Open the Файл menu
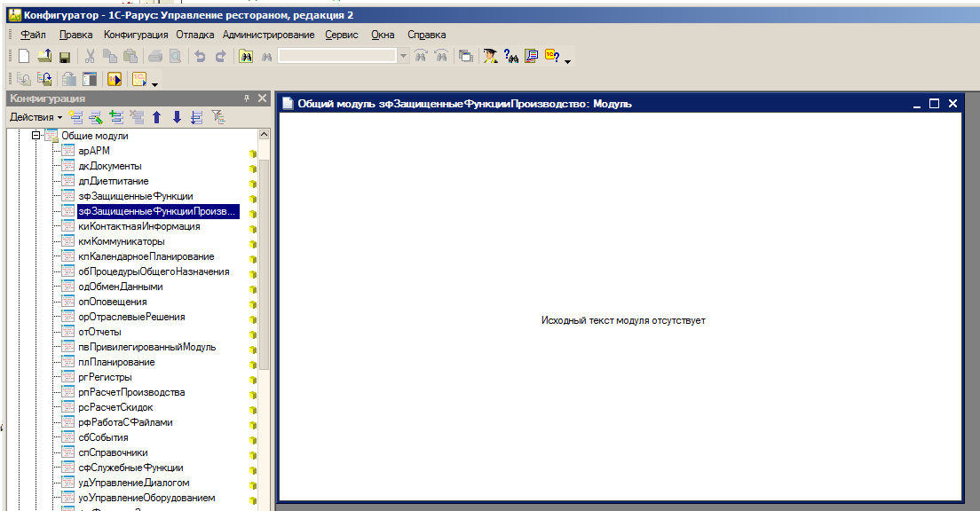Viewport: 980px width, 511px height. click(x=33, y=35)
